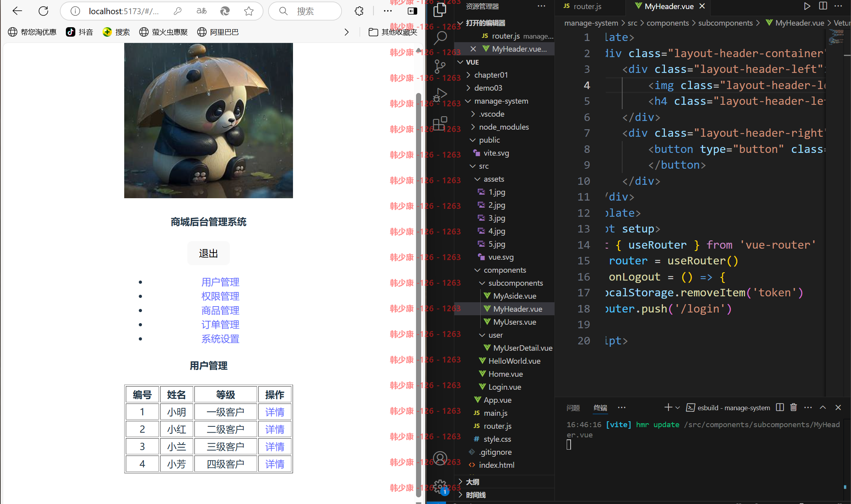The height and width of the screenshot is (504, 851).
Task: Open browser settings and more menu
Action: pyautogui.click(x=388, y=11)
